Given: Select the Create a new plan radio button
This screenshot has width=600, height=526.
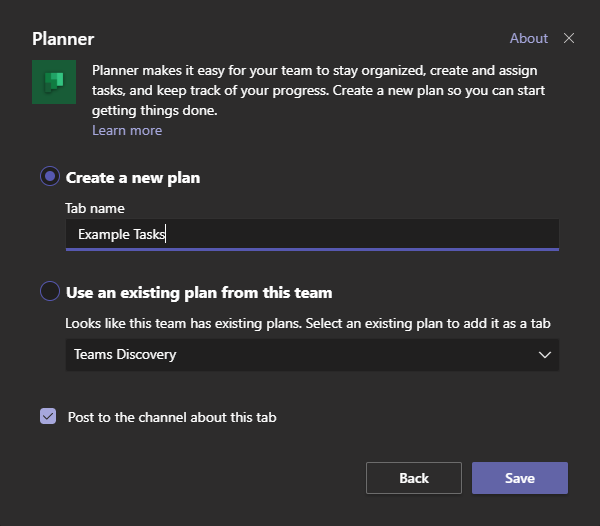Looking at the screenshot, I should pos(50,176).
